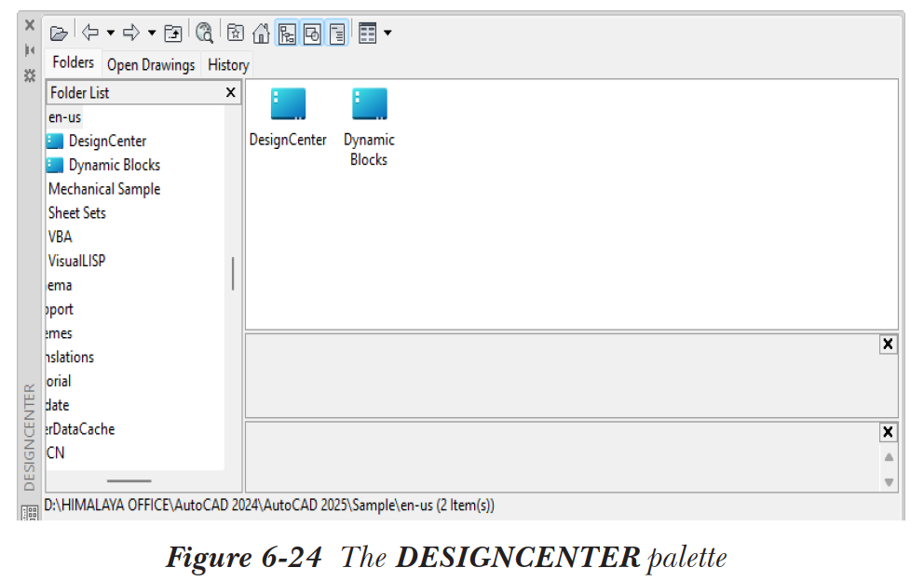Select Sheet Sets in folder list
The image size is (924, 581).
pyautogui.click(x=76, y=212)
